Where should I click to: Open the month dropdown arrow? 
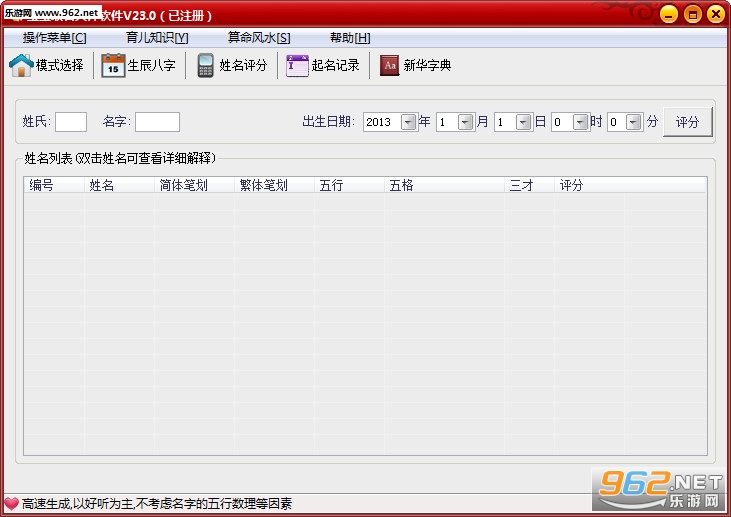click(x=466, y=122)
